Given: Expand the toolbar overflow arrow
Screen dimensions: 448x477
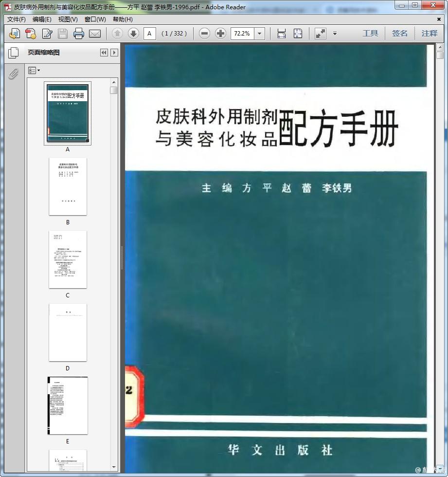Looking at the screenshot, I should (335, 34).
